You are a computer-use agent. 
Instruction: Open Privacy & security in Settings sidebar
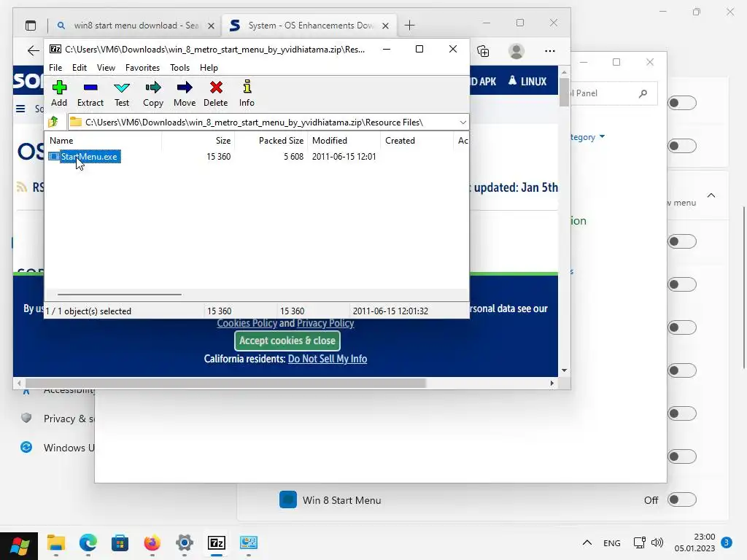tap(58, 419)
